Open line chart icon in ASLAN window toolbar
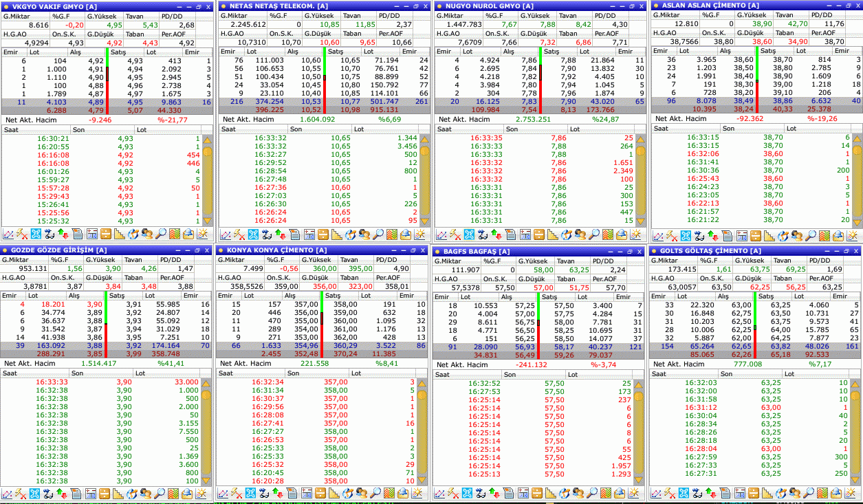This screenshot has width=863, height=504. [x=657, y=234]
